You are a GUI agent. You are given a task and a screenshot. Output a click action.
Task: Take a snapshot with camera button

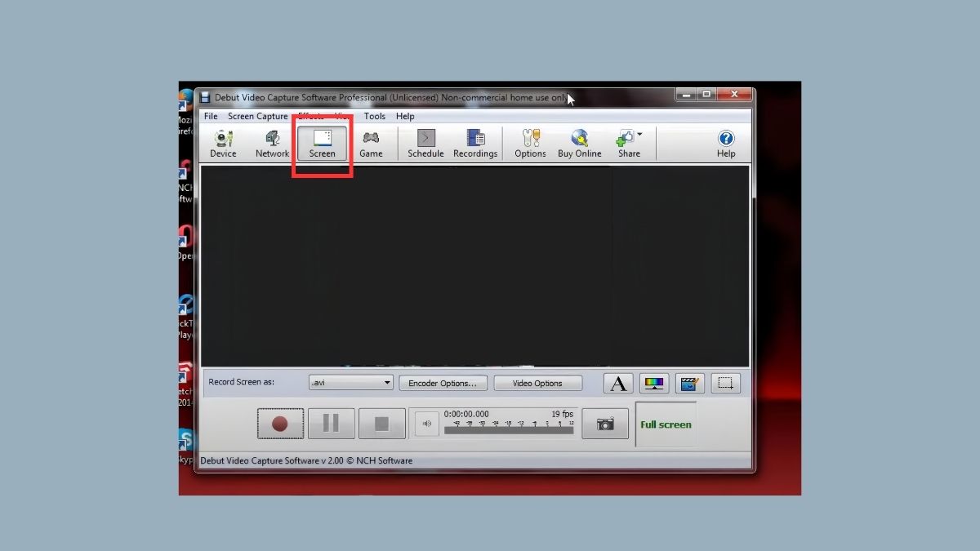[605, 424]
